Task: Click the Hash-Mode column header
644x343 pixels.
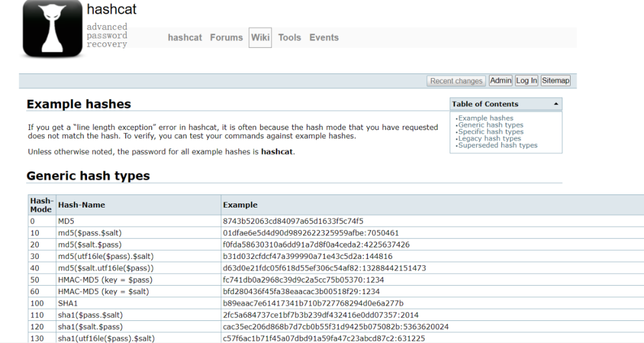Action: coord(42,205)
